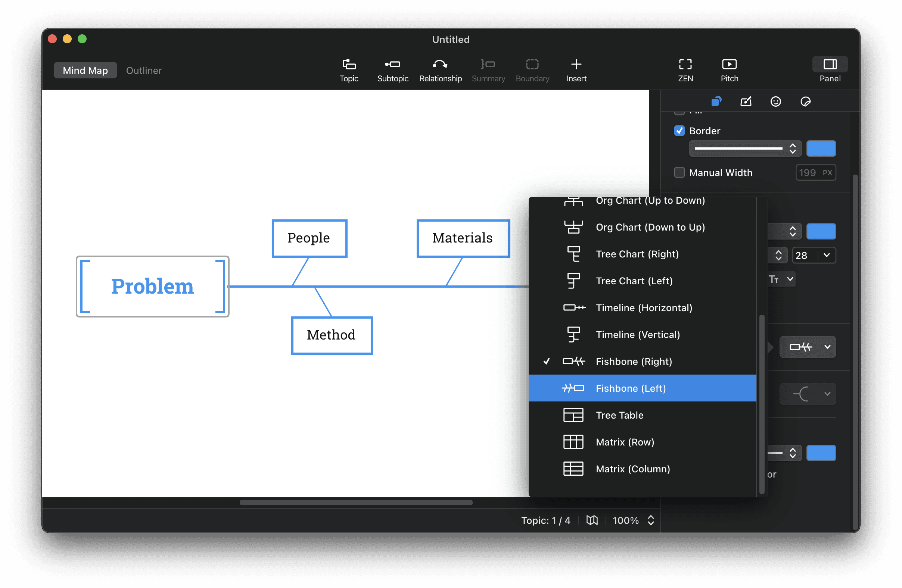
Task: Choose Org Chart (Up to Down) layout
Action: tap(643, 201)
